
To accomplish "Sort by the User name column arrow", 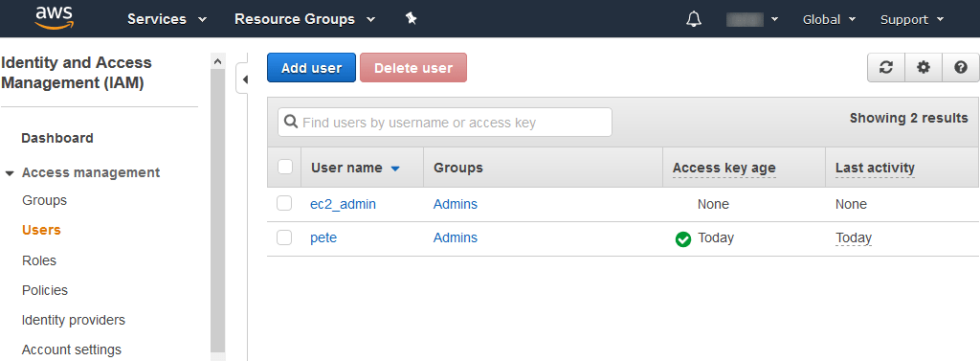I will click(395, 169).
